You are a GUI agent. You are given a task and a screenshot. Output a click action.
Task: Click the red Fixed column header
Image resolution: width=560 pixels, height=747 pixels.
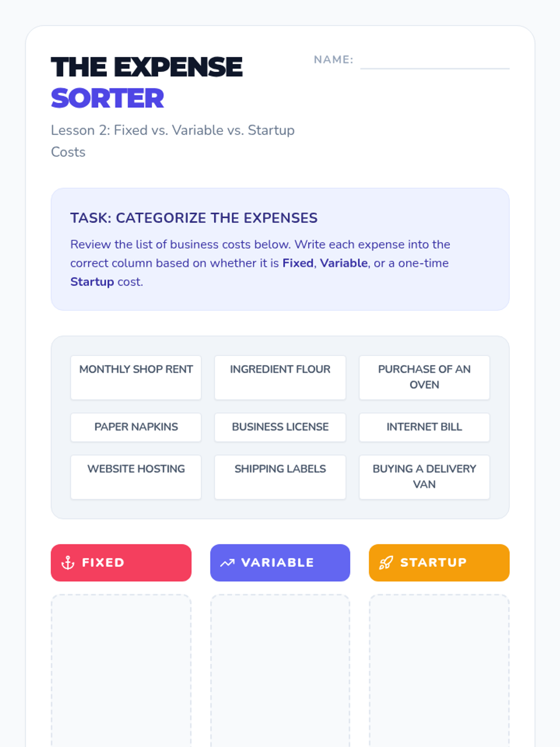121,563
